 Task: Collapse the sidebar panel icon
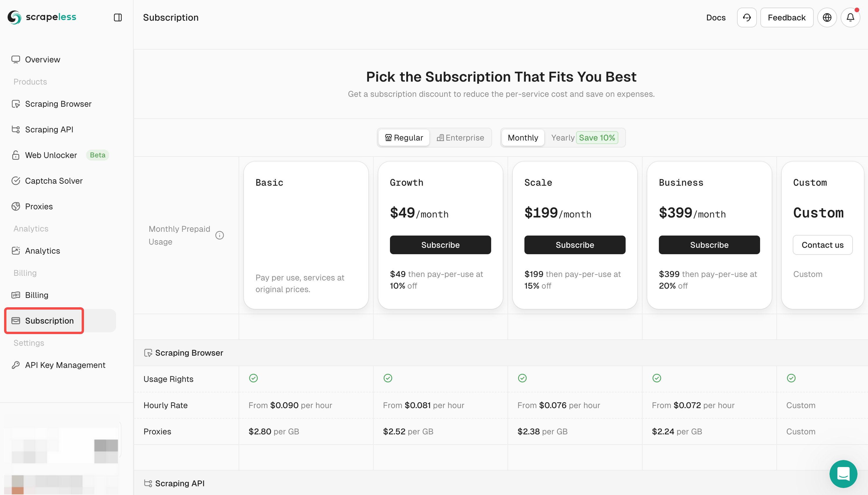point(118,17)
